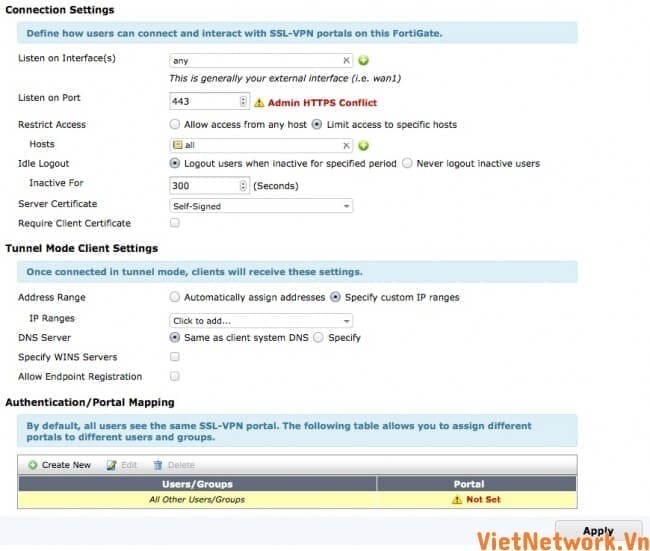Click the Admin HTTPS Conflict text

tap(322, 103)
